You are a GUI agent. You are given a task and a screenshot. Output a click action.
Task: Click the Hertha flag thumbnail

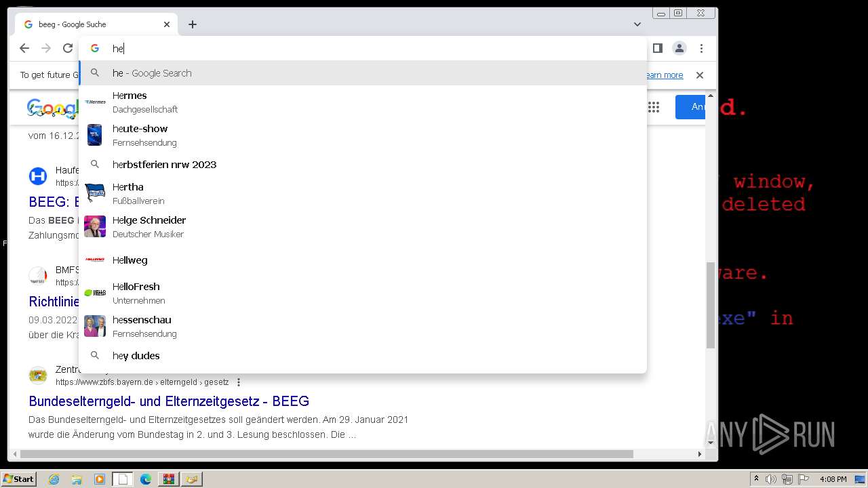(95, 193)
